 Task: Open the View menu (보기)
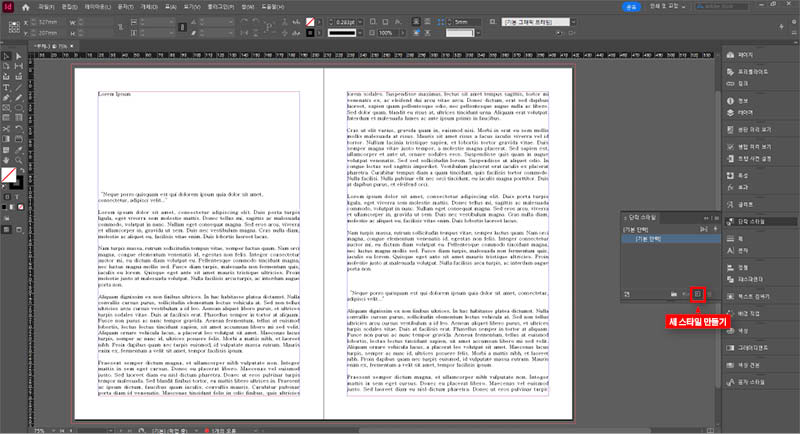pyautogui.click(x=192, y=7)
